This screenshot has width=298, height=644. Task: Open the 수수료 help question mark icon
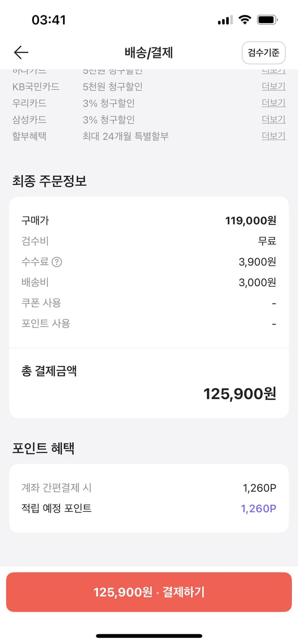pyautogui.click(x=57, y=261)
